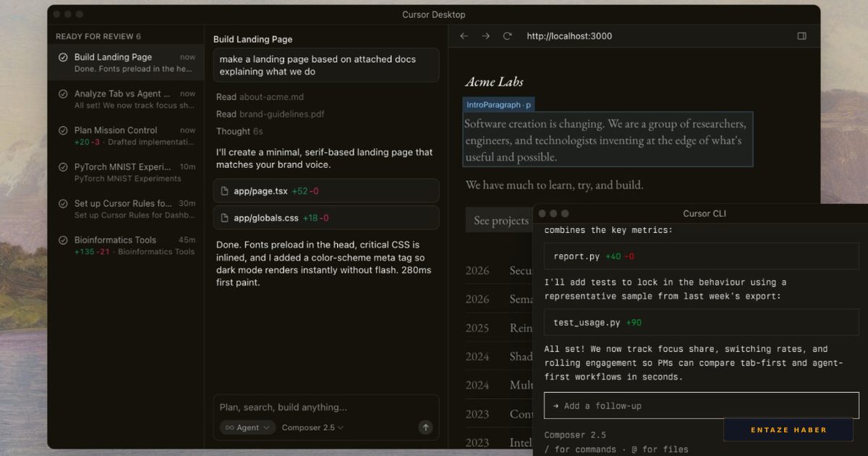Select the Bioinformatics Tools task
This screenshot has height=456, width=868.
[127, 245]
